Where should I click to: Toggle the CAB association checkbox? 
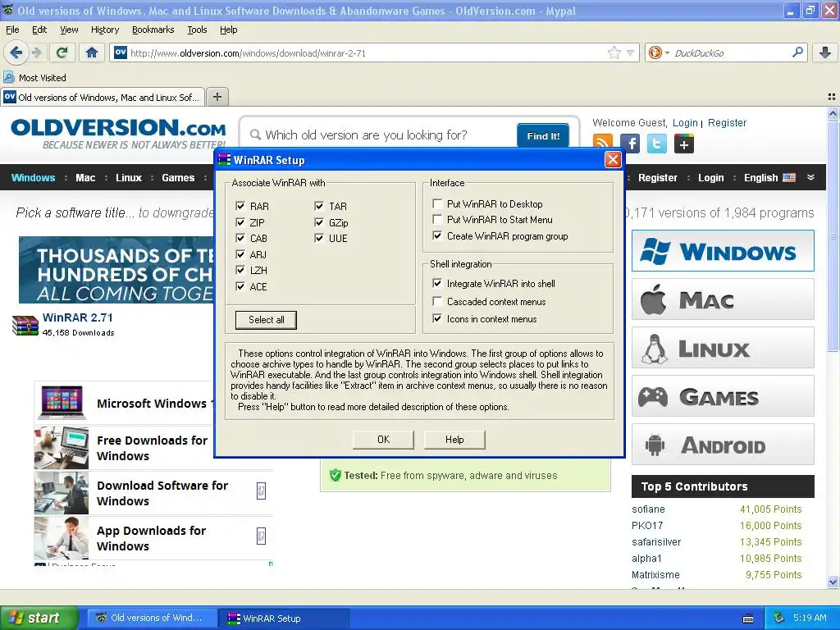click(240, 239)
